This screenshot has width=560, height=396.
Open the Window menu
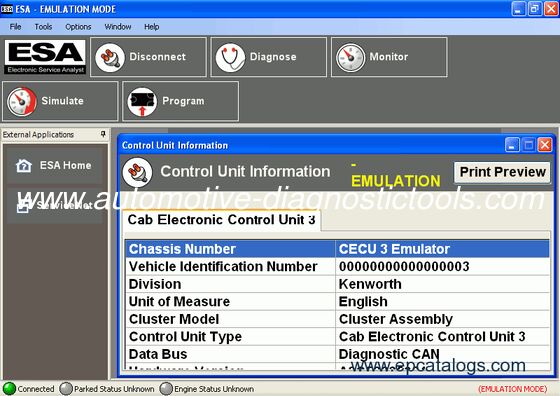[x=118, y=27]
